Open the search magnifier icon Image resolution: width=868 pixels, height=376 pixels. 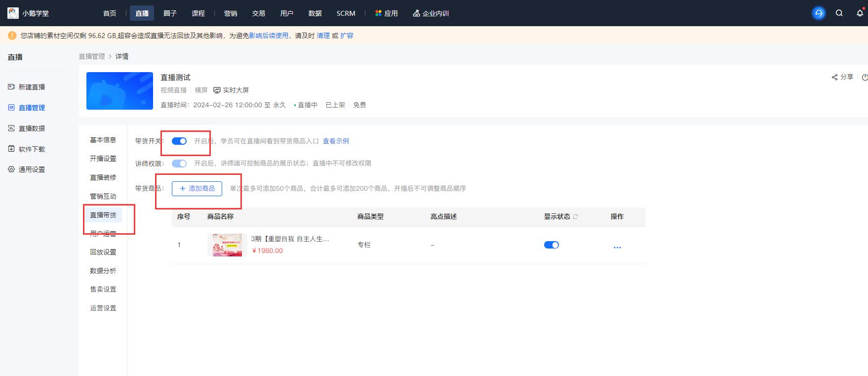[x=839, y=13]
